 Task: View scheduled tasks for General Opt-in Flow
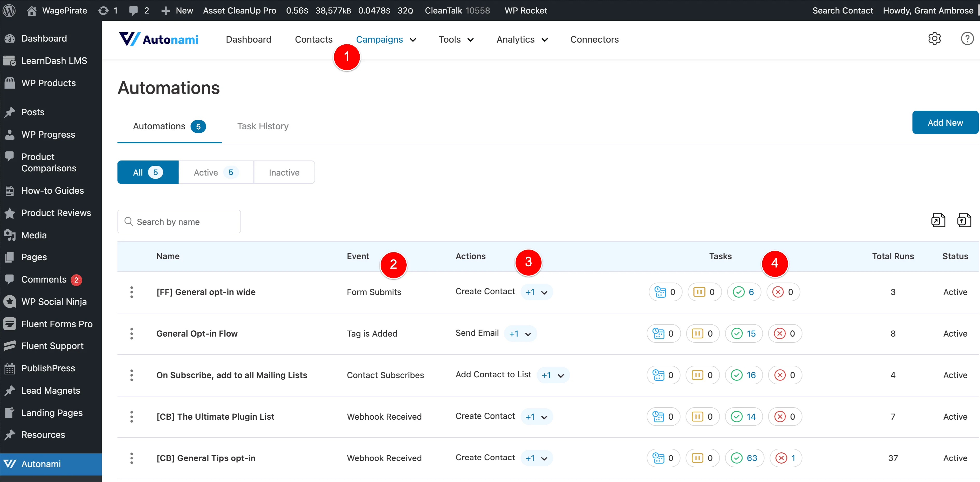click(663, 333)
